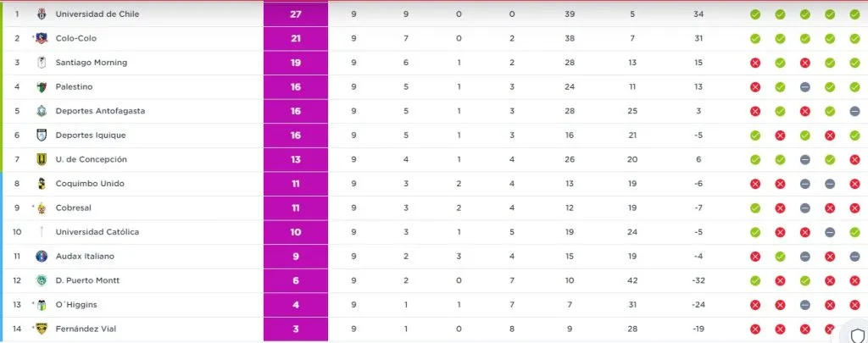This screenshot has height=343, width=868.
Task: Click Universidad de Chile's 27 points cell
Action: click(x=294, y=14)
